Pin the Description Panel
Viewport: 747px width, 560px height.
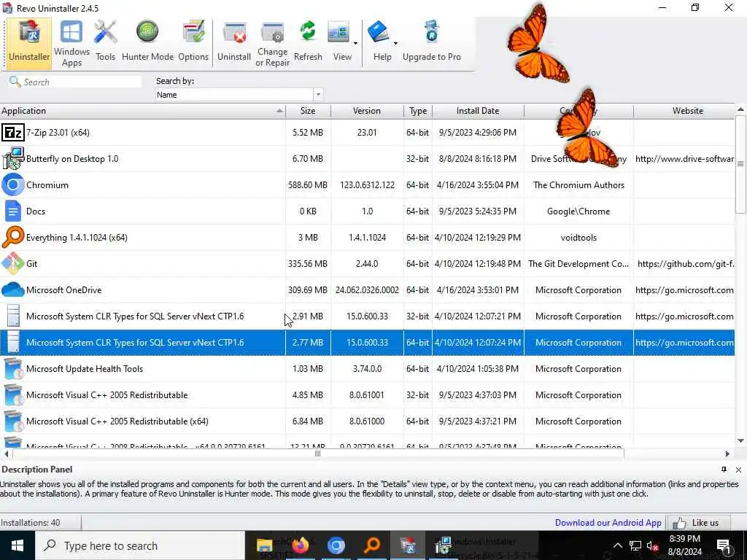pos(724,470)
